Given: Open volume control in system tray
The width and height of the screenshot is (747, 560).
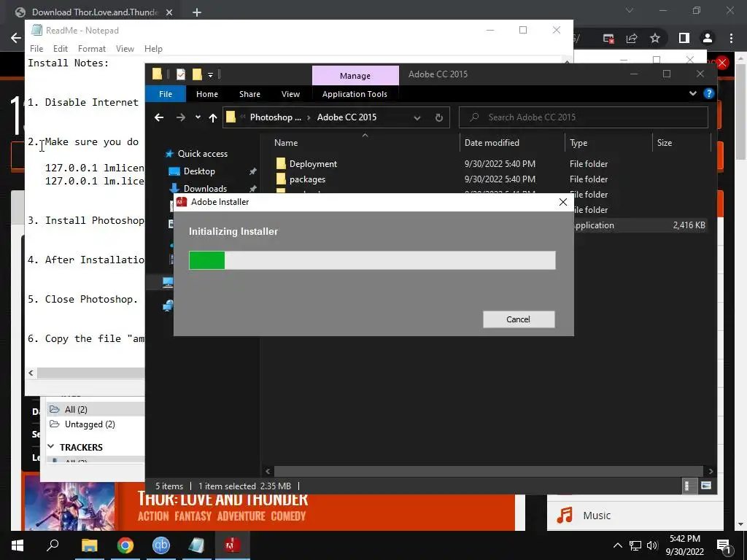Looking at the screenshot, I should 652,545.
